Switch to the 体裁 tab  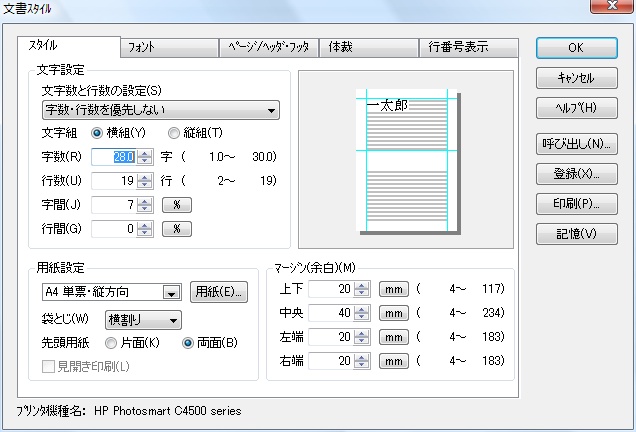point(369,47)
